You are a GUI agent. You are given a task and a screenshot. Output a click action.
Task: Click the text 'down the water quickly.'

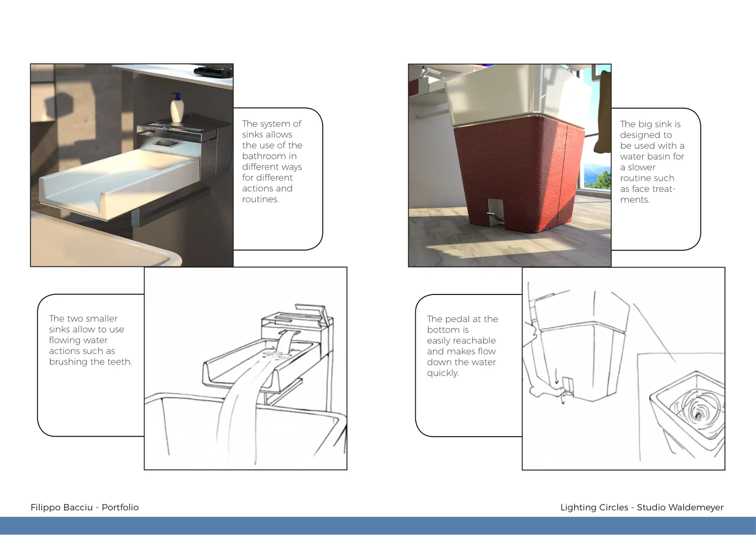click(x=461, y=367)
